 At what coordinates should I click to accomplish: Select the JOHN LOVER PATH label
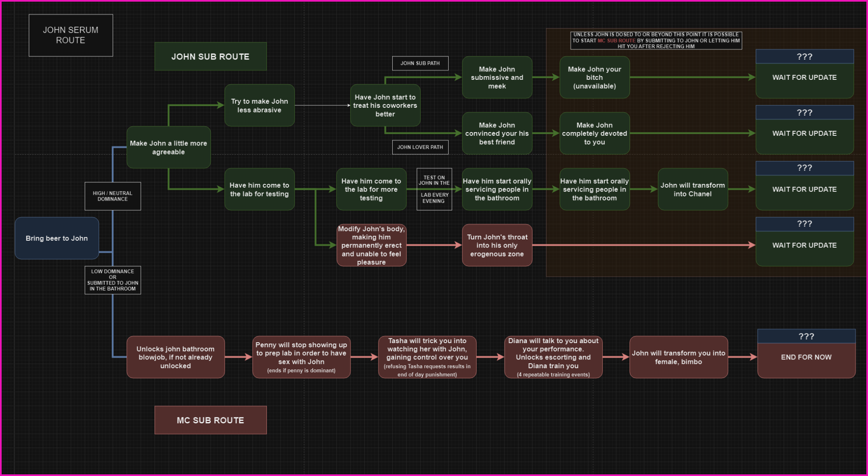tap(420, 147)
